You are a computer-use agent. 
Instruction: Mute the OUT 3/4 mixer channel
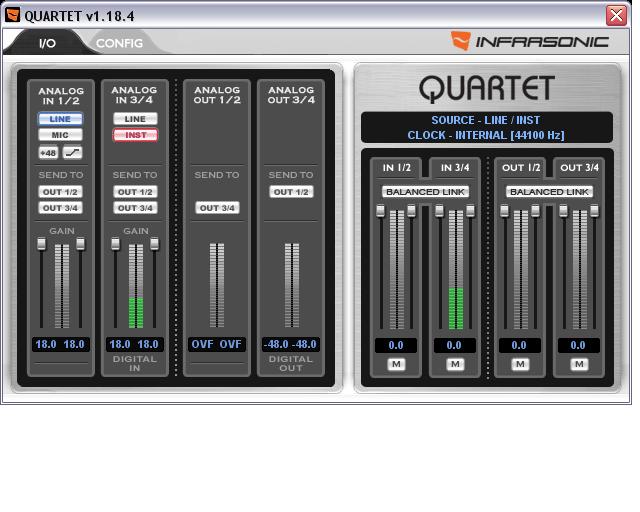[579, 364]
